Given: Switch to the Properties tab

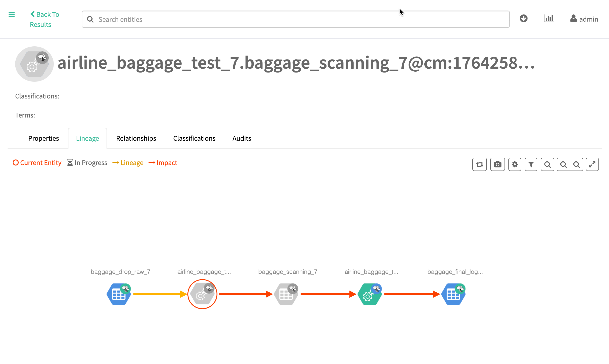Looking at the screenshot, I should 43,138.
